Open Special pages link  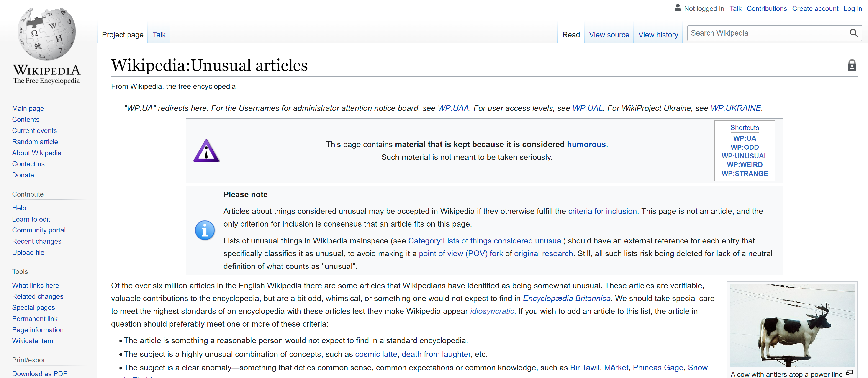tap(33, 308)
